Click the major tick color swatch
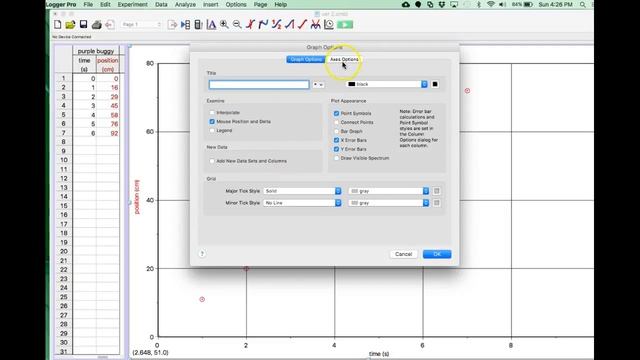The width and height of the screenshot is (640, 360). (436, 191)
